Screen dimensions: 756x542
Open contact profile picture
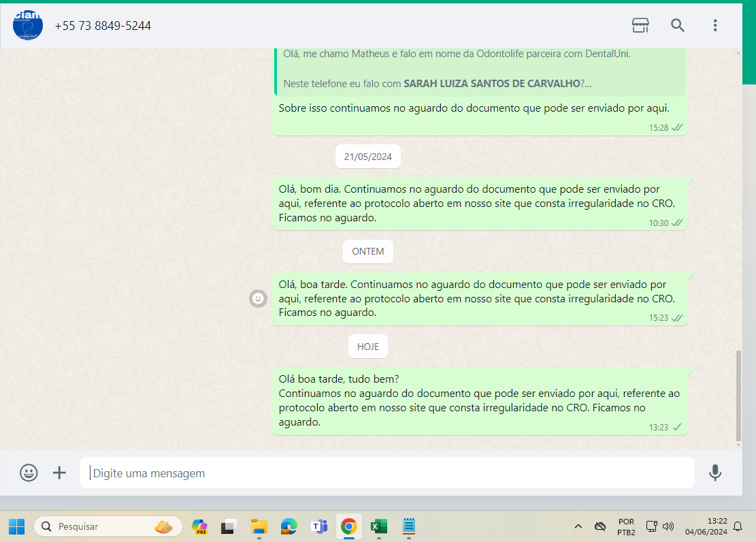tap(28, 25)
